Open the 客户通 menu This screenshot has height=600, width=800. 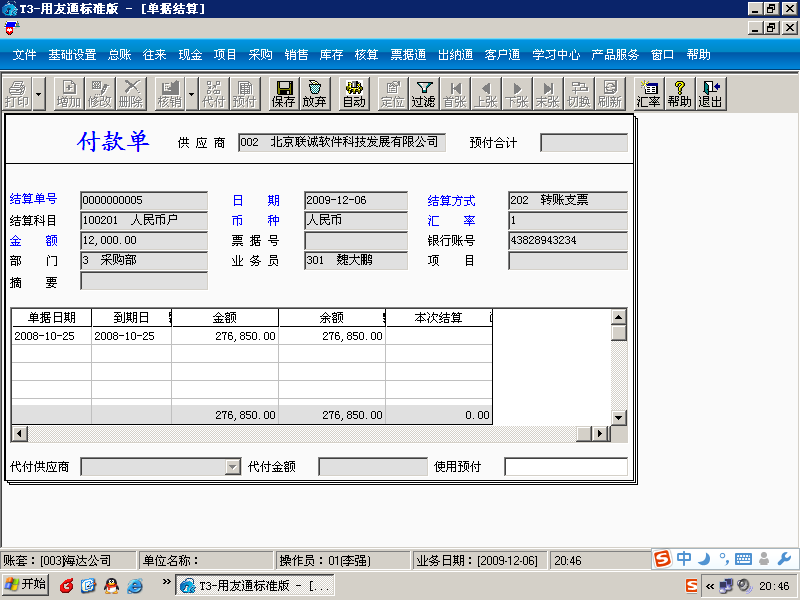click(x=502, y=55)
